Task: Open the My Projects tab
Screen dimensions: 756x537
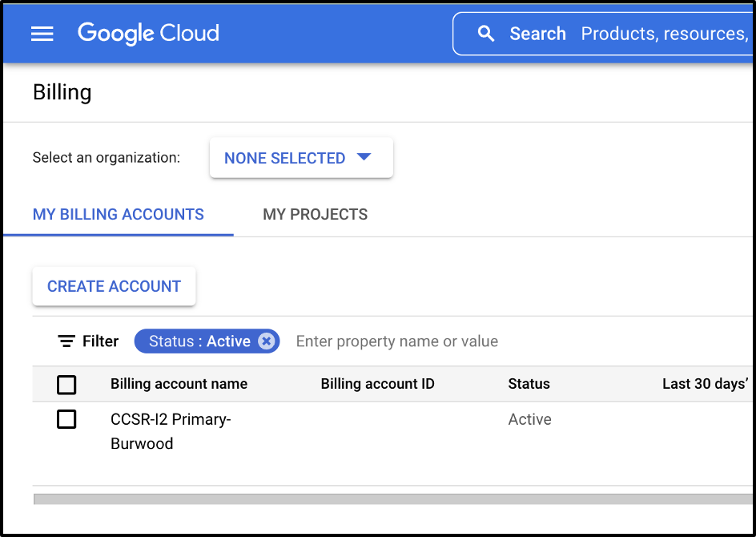Action: [x=315, y=215]
